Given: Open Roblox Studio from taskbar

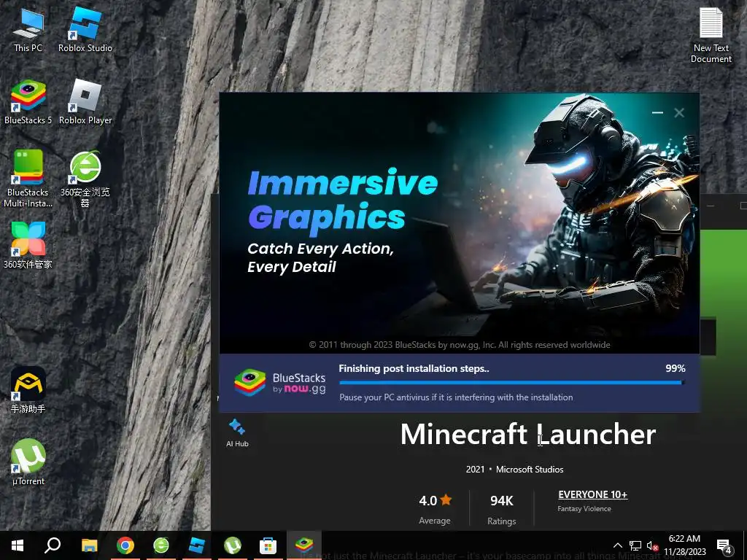Looking at the screenshot, I should click(x=197, y=545).
